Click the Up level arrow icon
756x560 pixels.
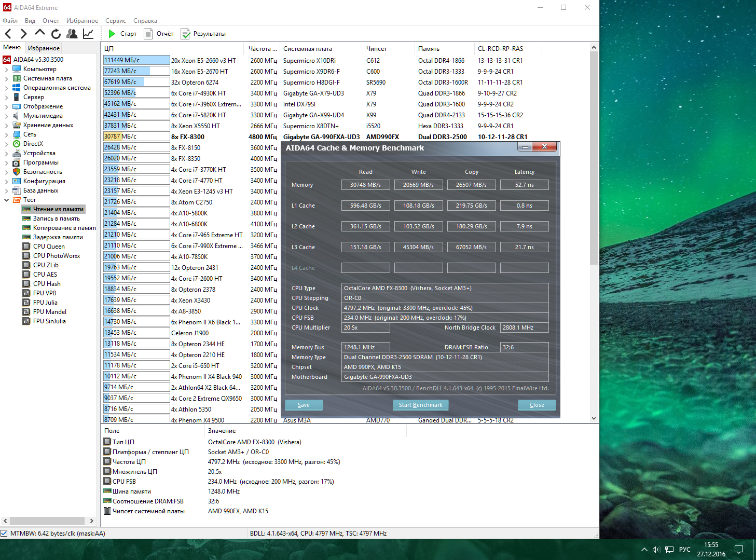point(40,33)
